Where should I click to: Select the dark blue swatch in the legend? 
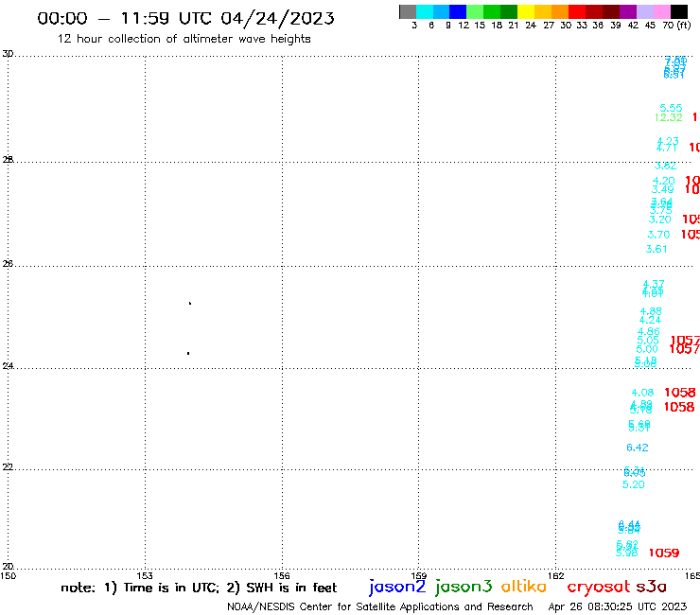click(458, 11)
